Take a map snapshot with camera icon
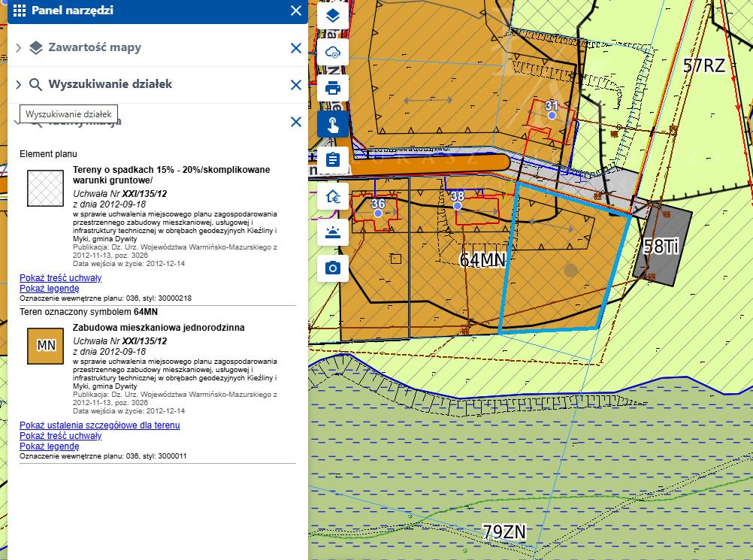The width and height of the screenshot is (753, 560). [x=333, y=268]
